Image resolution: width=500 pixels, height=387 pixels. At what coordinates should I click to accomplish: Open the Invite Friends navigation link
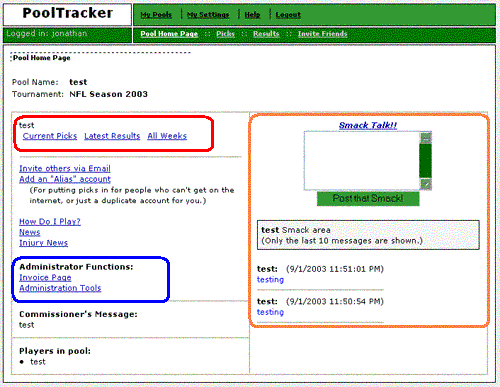tap(322, 34)
